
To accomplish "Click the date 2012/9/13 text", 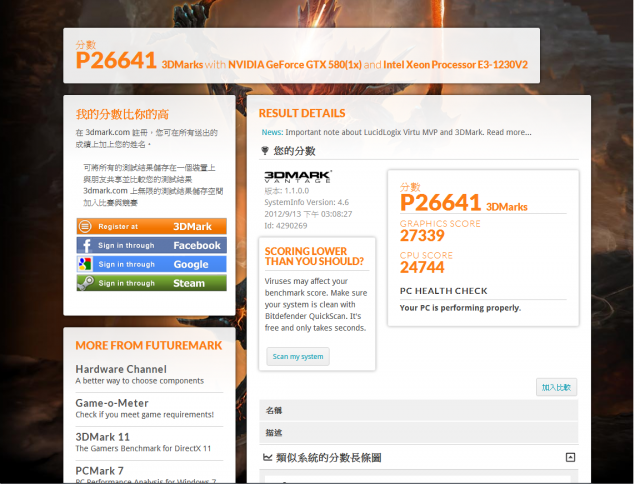I will [x=308, y=214].
